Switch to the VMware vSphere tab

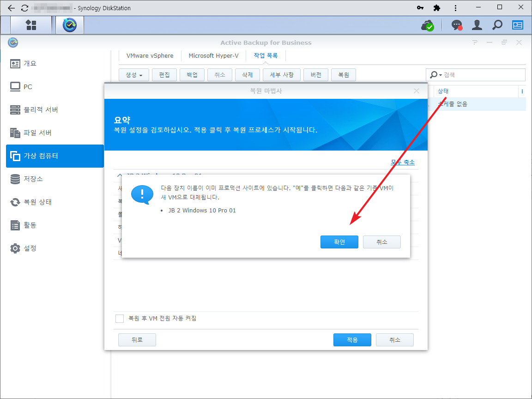(x=150, y=55)
